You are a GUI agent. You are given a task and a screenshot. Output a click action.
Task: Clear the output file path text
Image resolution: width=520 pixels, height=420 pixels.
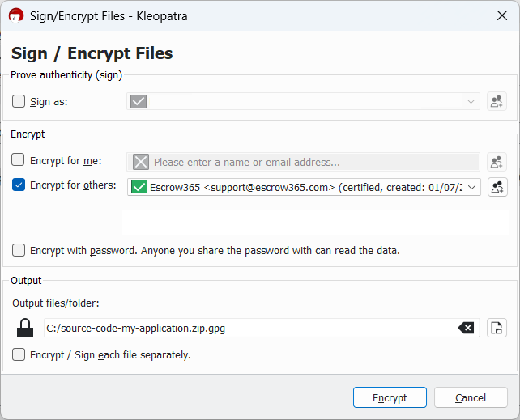(466, 328)
